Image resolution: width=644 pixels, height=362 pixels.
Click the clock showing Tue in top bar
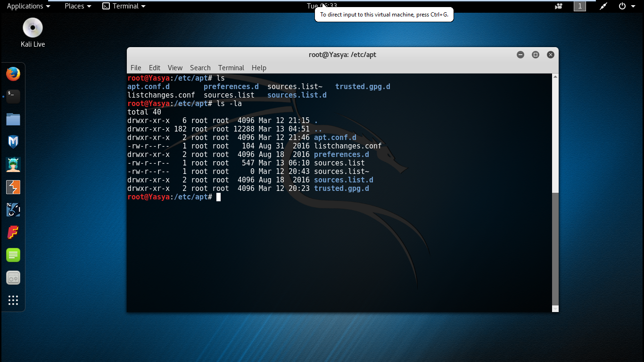[x=322, y=6]
